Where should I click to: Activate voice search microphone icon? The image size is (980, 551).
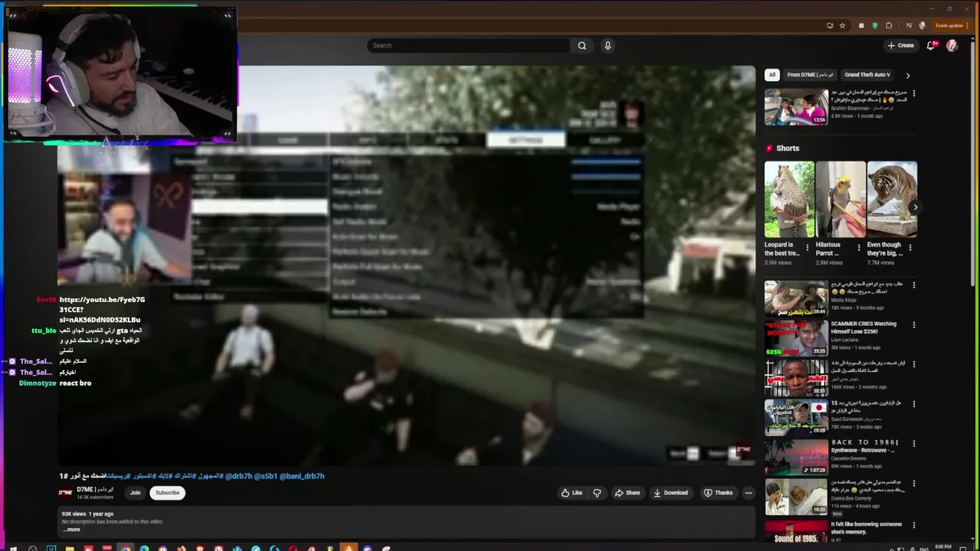point(608,45)
